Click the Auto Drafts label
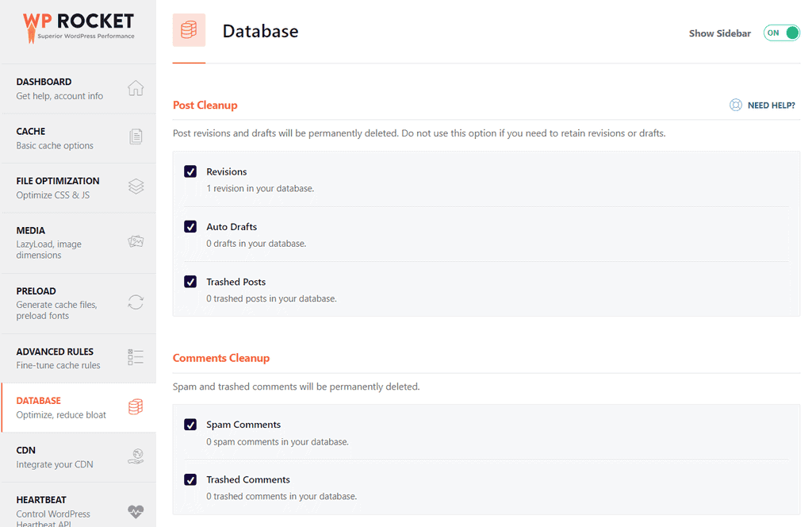This screenshot has height=527, width=812. 232,226
